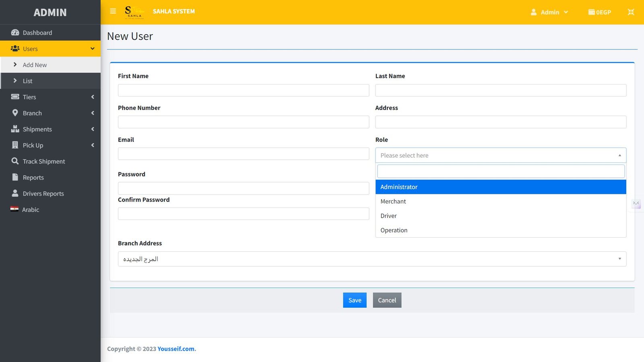Select Administrator role option

click(x=501, y=187)
